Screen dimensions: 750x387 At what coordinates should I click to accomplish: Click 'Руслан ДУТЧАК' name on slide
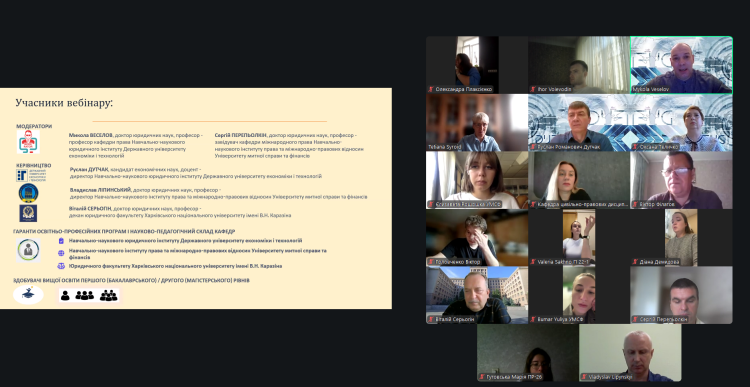(x=89, y=169)
